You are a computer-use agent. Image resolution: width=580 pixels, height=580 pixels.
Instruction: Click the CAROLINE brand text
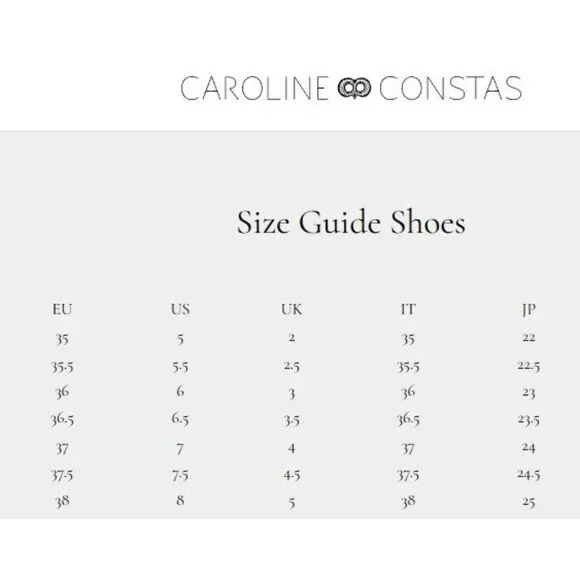coord(254,88)
